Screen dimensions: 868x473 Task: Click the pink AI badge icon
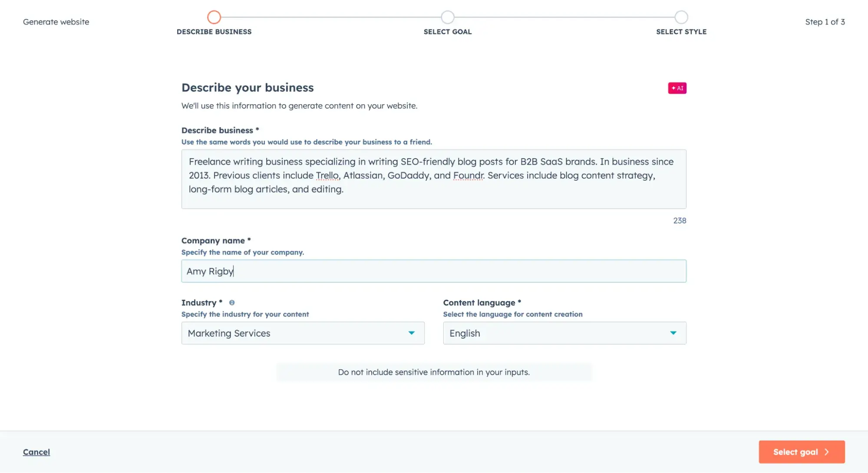(677, 88)
